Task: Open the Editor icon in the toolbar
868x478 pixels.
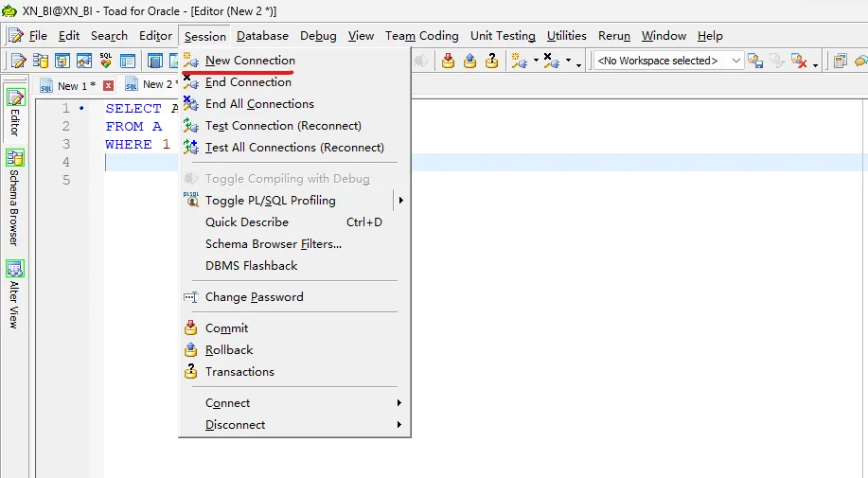Action: pyautogui.click(x=18, y=61)
